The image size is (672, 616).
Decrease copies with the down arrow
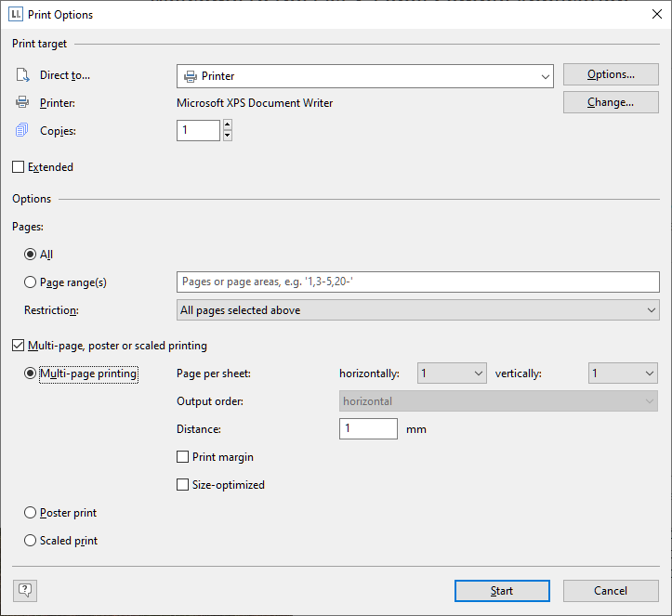click(x=228, y=136)
